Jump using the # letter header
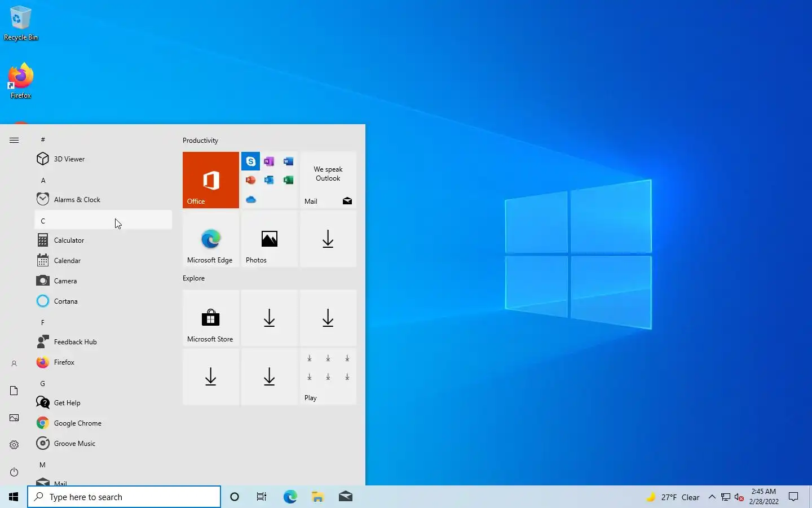Image resolution: width=812 pixels, height=508 pixels. pyautogui.click(x=103, y=139)
